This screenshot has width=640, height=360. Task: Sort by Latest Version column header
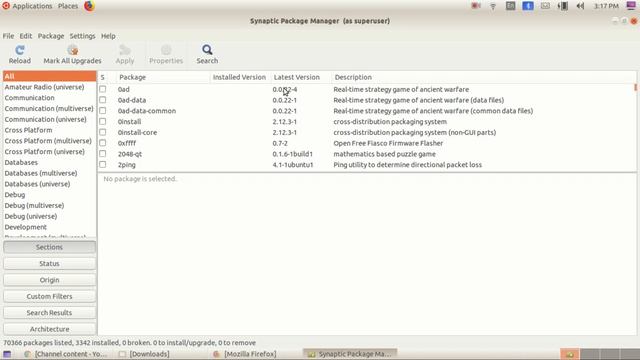coord(297,77)
